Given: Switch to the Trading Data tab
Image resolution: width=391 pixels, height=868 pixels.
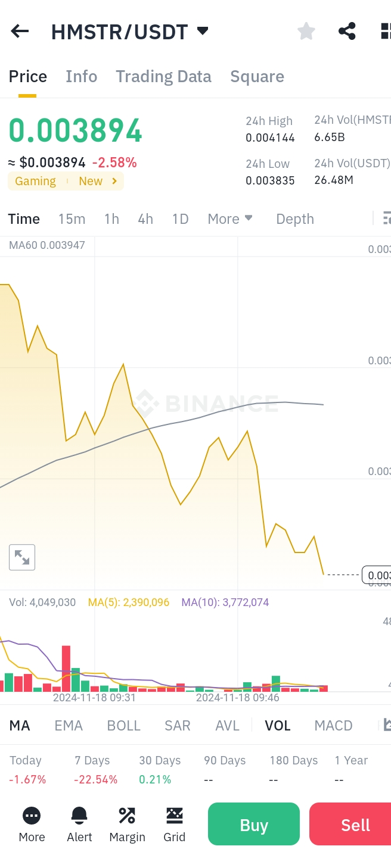Looking at the screenshot, I should click(x=163, y=76).
